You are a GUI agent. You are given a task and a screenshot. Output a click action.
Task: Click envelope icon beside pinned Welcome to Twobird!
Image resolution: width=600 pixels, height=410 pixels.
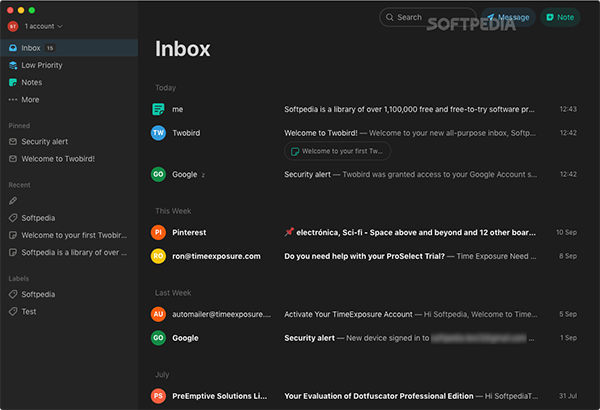[13, 159]
